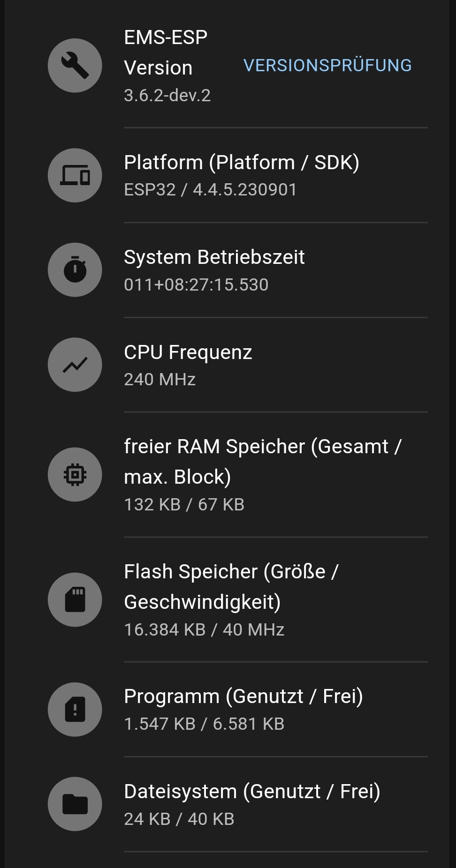Image resolution: width=456 pixels, height=868 pixels.
Task: Click the file alert icon next to Programm
Action: click(x=75, y=710)
